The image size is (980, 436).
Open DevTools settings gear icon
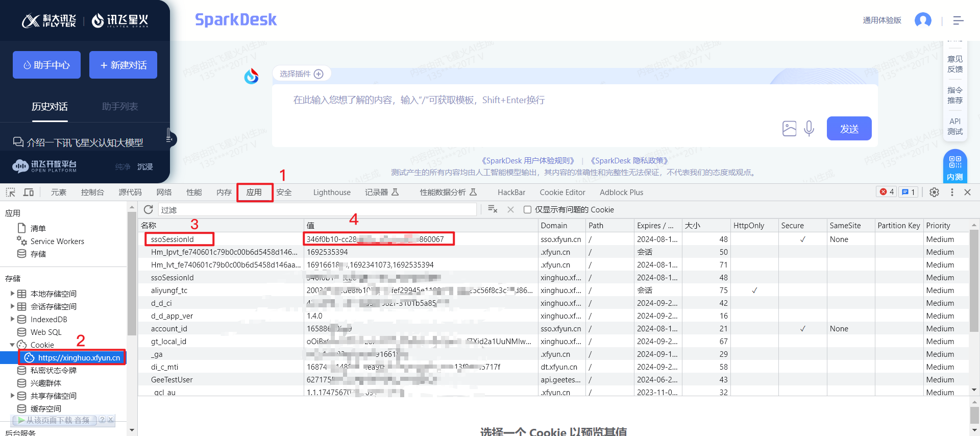[x=934, y=192]
